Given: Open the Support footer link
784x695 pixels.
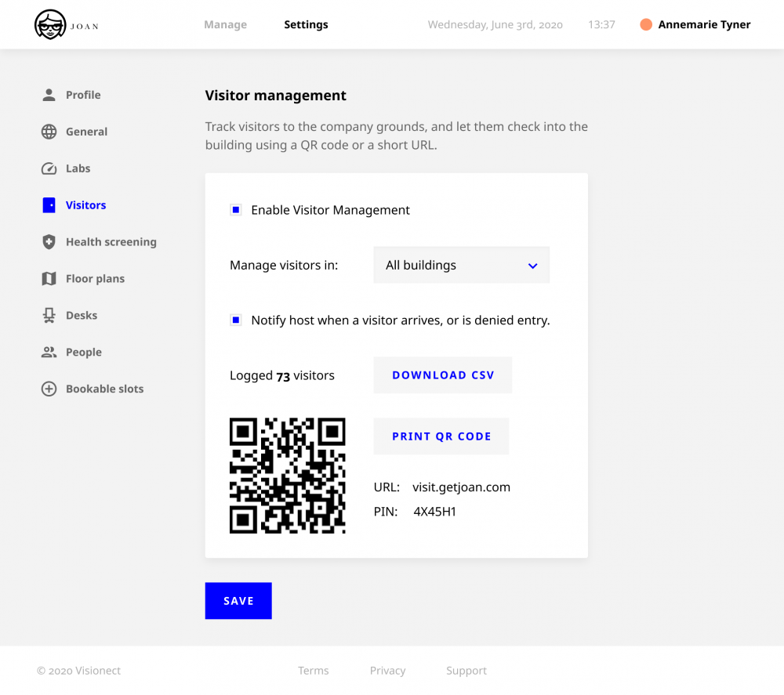Looking at the screenshot, I should (x=466, y=671).
